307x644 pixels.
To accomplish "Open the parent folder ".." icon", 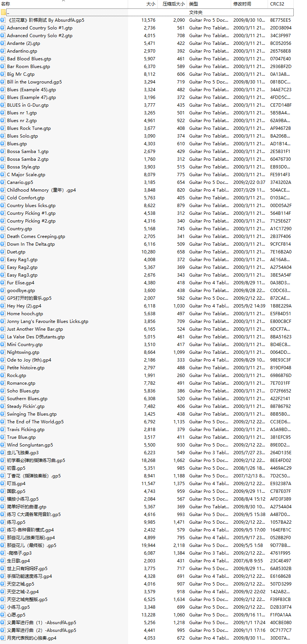I will point(3,13).
